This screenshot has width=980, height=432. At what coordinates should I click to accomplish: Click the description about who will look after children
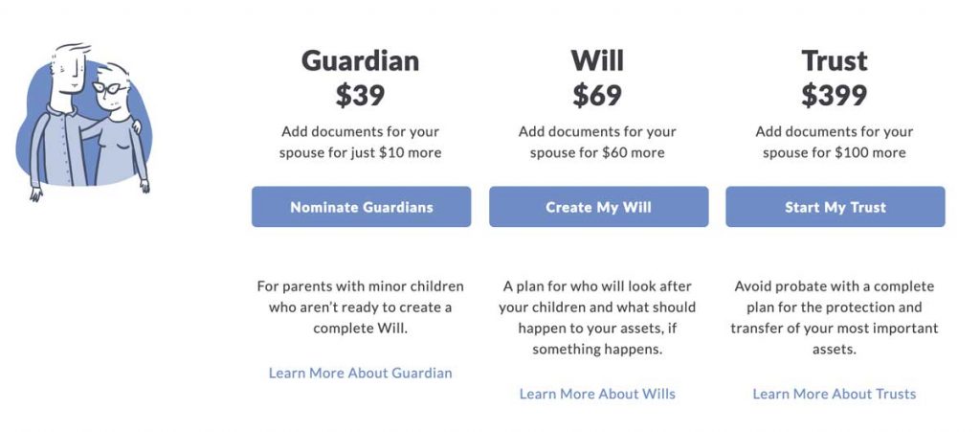597,318
